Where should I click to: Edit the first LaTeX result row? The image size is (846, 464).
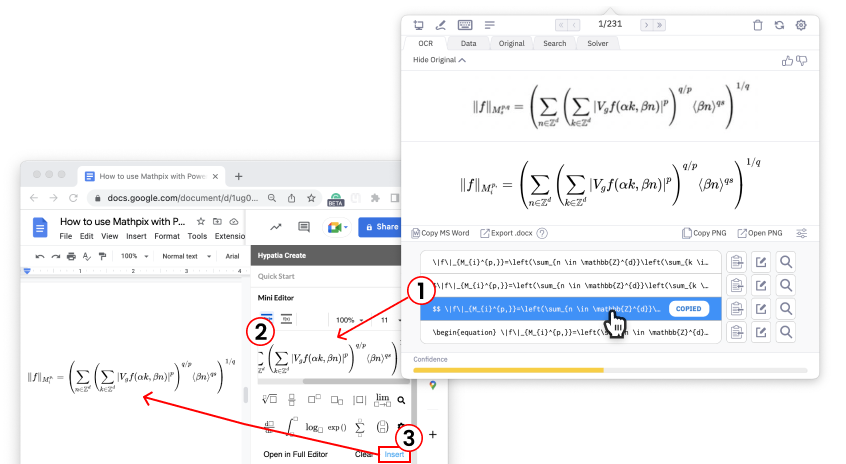click(761, 262)
